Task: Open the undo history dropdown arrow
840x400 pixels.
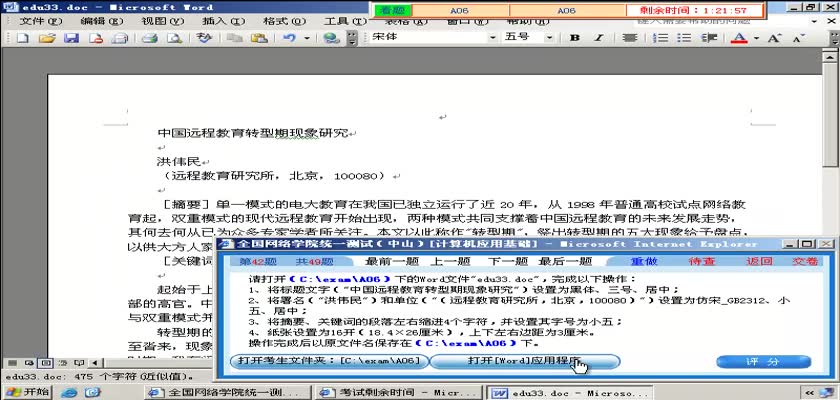Action: 307,38
